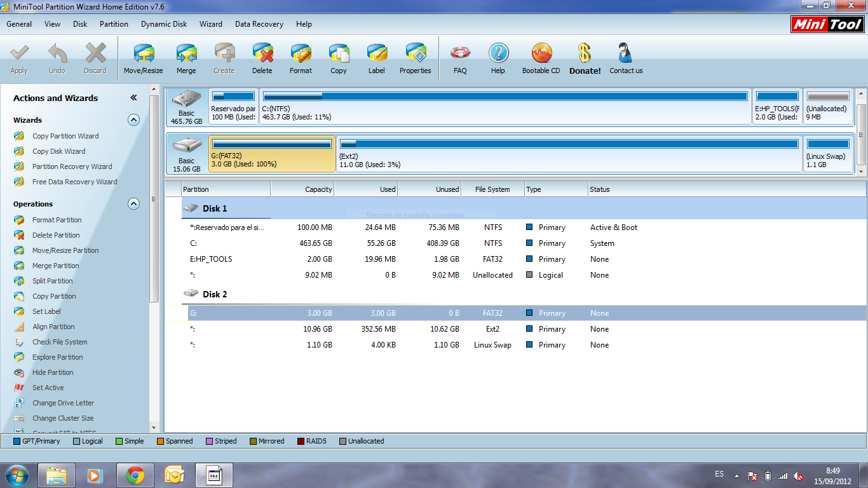Open the Disk menu

(x=80, y=24)
